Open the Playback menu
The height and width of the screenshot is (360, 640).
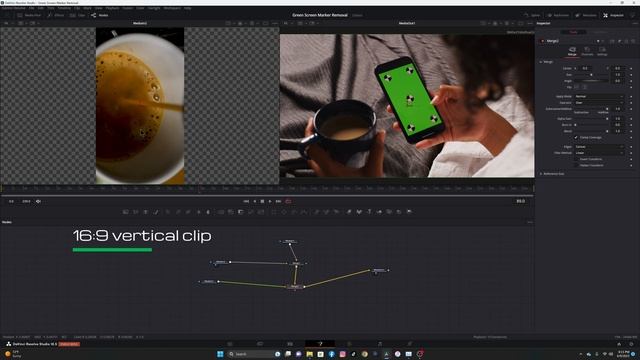click(x=112, y=8)
